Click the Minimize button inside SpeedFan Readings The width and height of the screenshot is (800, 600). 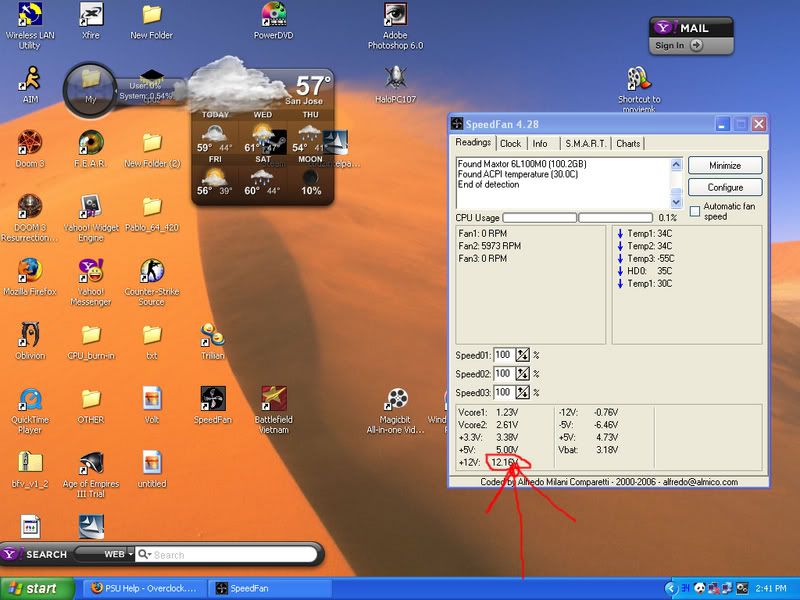tap(725, 165)
